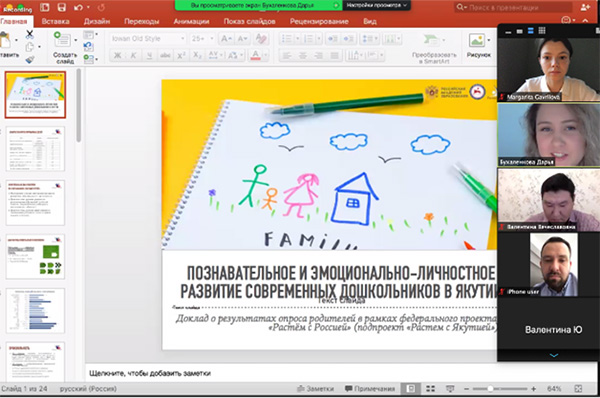Select the slide thumbnail with bar chart
The height and width of the screenshot is (398, 600).
[x=35, y=311]
